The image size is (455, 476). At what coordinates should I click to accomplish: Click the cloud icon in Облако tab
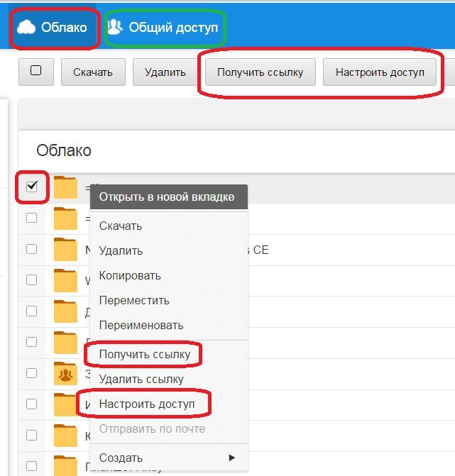26,27
